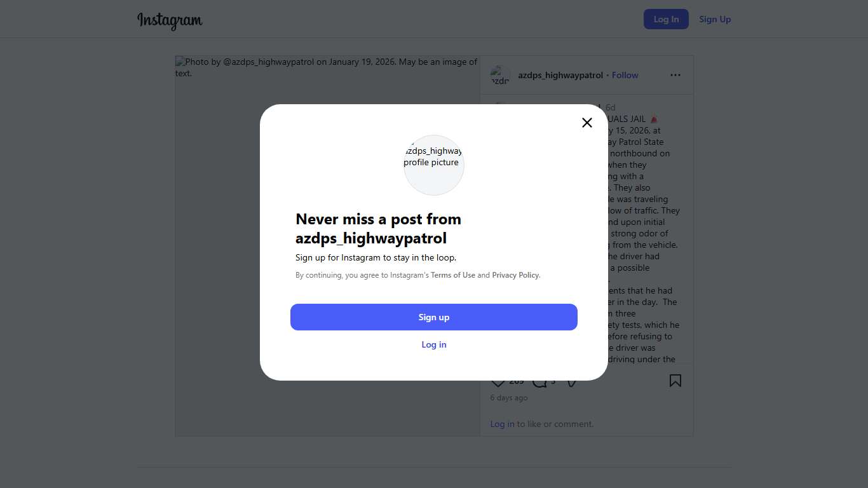Click the Instagram logo in the header
This screenshot has height=488, width=868.
170,20
